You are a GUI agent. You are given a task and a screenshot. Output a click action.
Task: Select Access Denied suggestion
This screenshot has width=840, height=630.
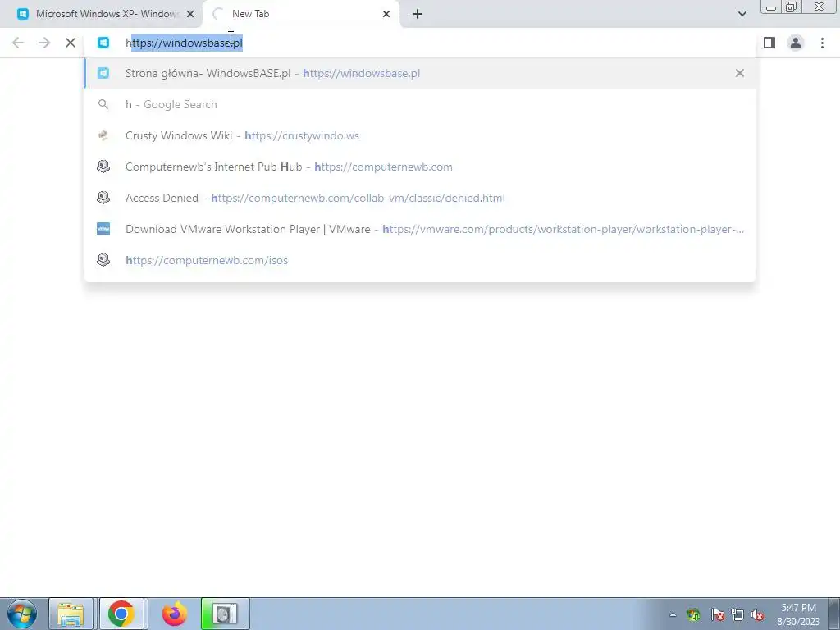point(420,198)
